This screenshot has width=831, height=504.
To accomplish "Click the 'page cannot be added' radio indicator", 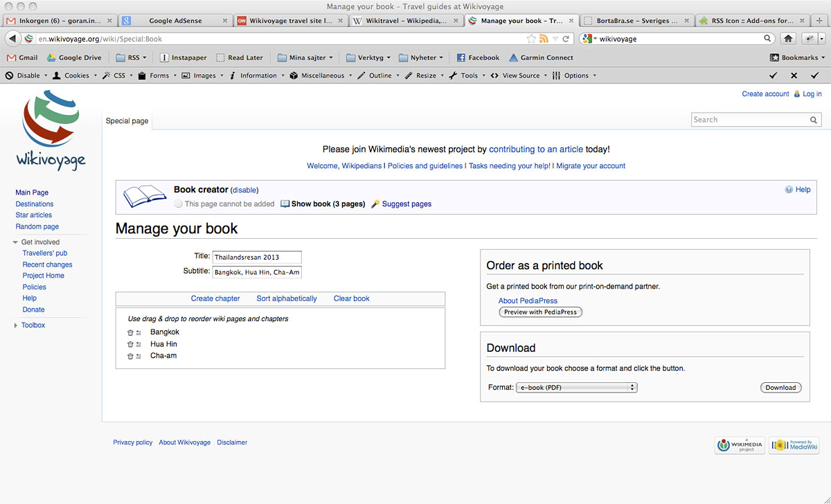I will 179,204.
